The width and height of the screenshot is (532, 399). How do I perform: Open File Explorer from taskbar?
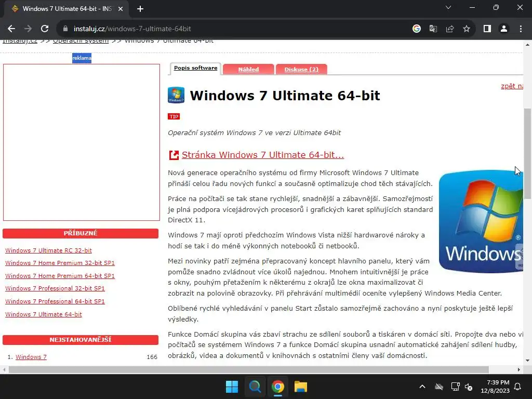[301, 387]
